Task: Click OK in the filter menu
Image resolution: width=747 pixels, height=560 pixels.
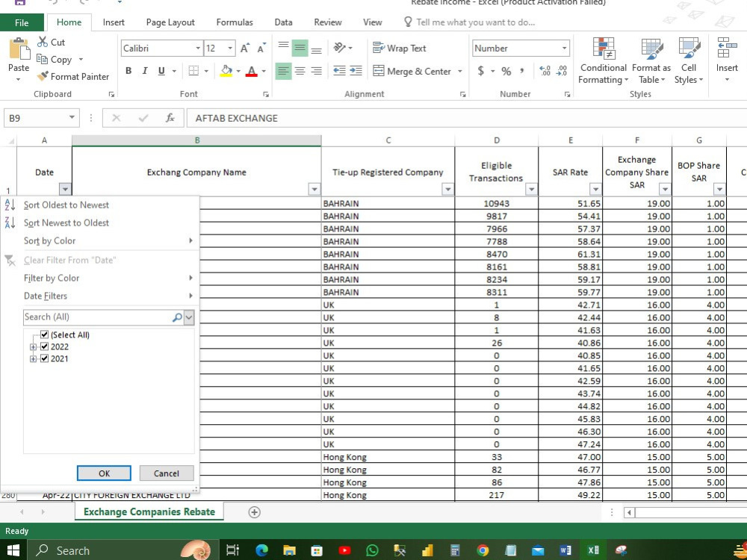Action: [104, 473]
